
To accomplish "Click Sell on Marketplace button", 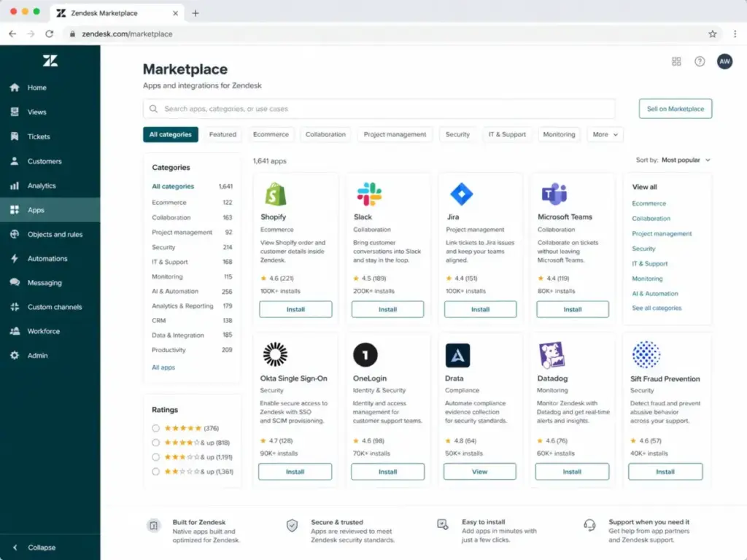I will (x=676, y=109).
